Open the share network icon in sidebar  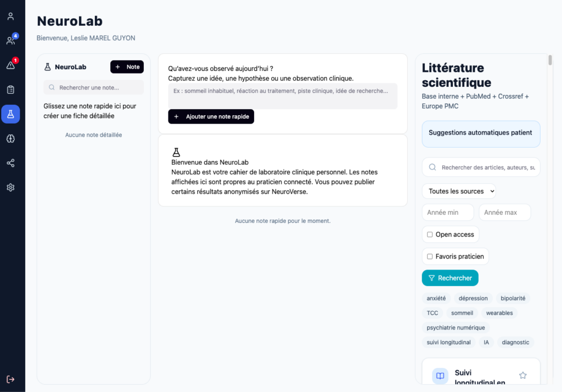(x=10, y=163)
